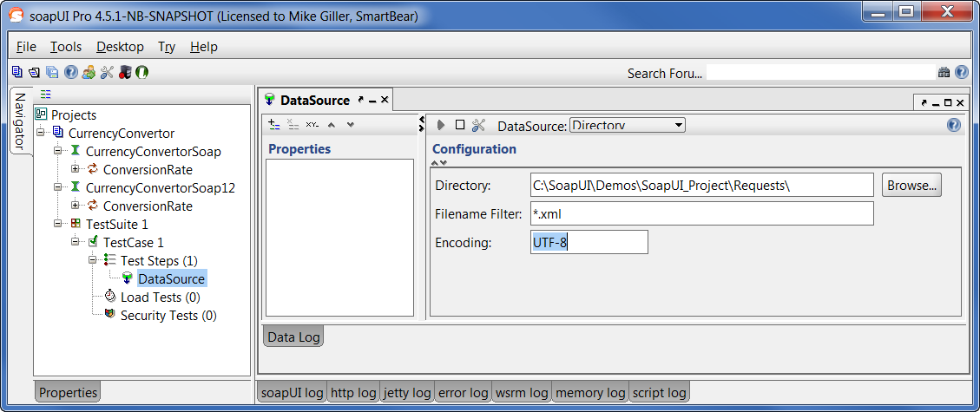Click the proxy server icon with red dot

coord(124,72)
